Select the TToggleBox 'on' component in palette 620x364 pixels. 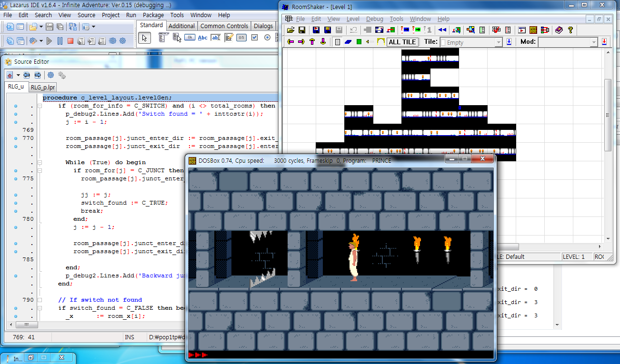click(241, 38)
